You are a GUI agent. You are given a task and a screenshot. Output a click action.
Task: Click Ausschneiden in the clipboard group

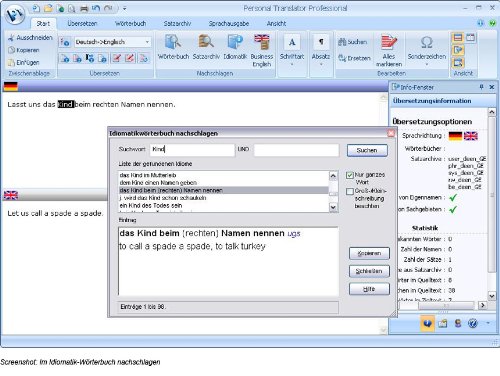pos(30,37)
